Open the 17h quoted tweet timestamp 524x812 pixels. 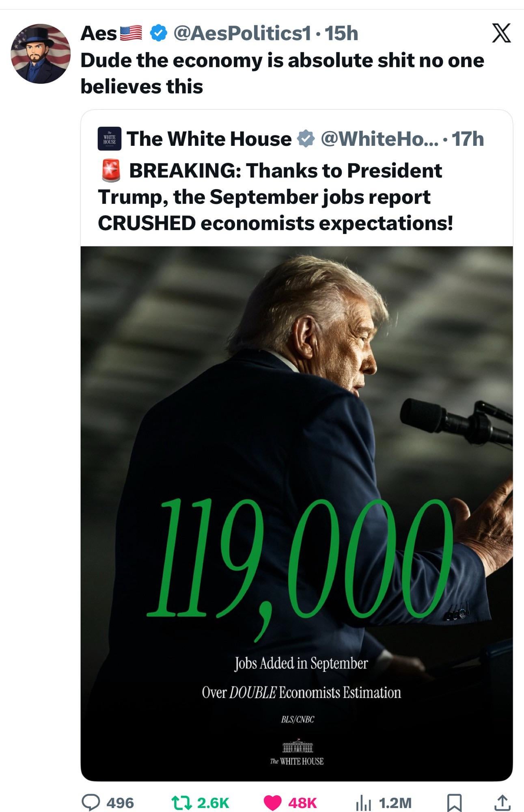468,139
